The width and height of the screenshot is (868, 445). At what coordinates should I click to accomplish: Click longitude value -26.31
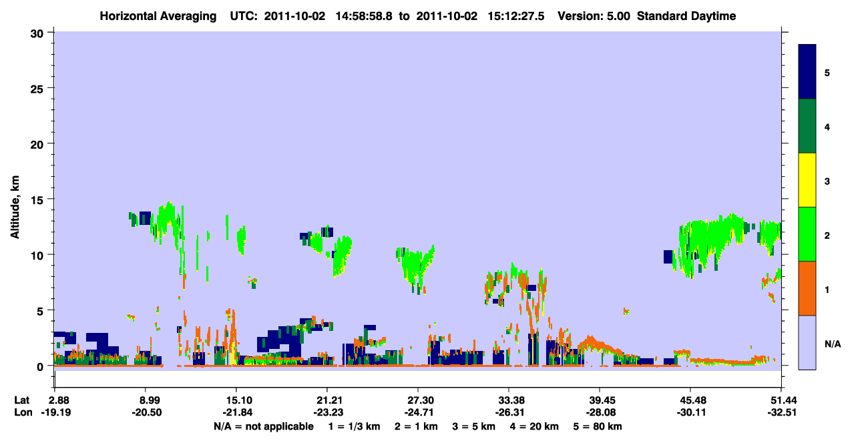tap(509, 412)
